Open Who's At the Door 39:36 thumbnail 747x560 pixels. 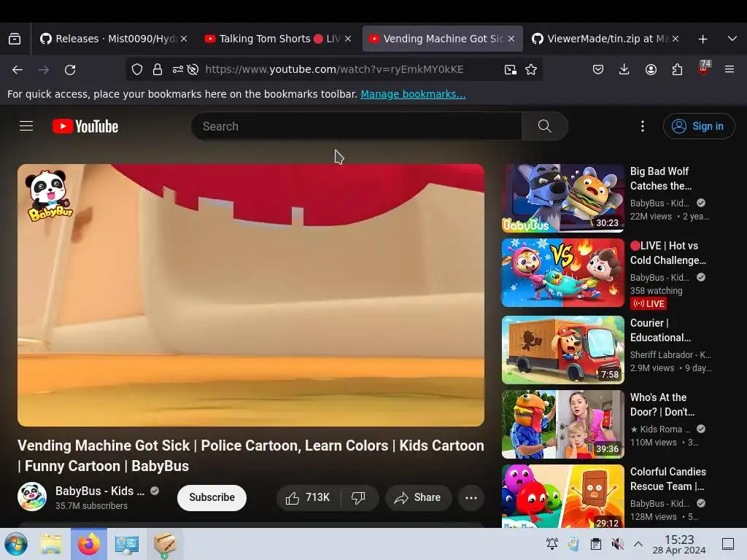point(563,424)
